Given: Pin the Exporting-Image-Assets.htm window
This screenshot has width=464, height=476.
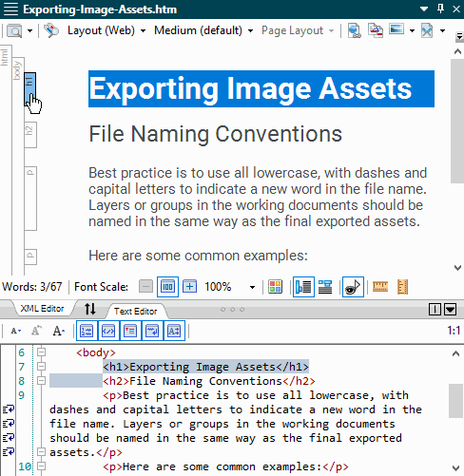Looking at the screenshot, I should click(x=440, y=9).
